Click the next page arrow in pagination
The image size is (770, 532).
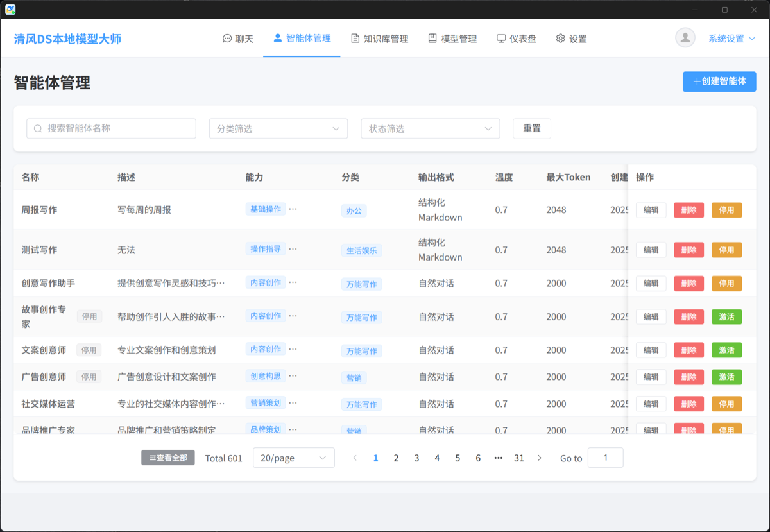click(540, 458)
